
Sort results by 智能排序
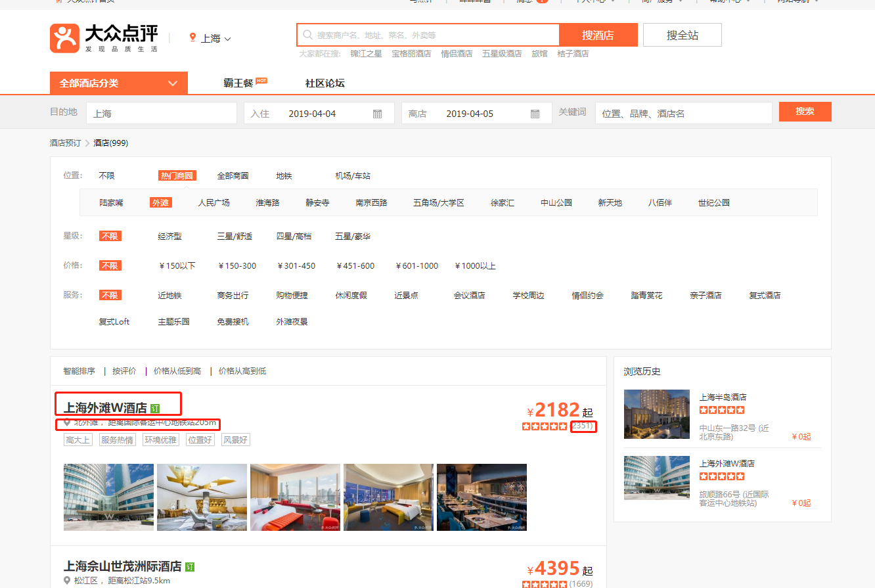pyautogui.click(x=79, y=371)
